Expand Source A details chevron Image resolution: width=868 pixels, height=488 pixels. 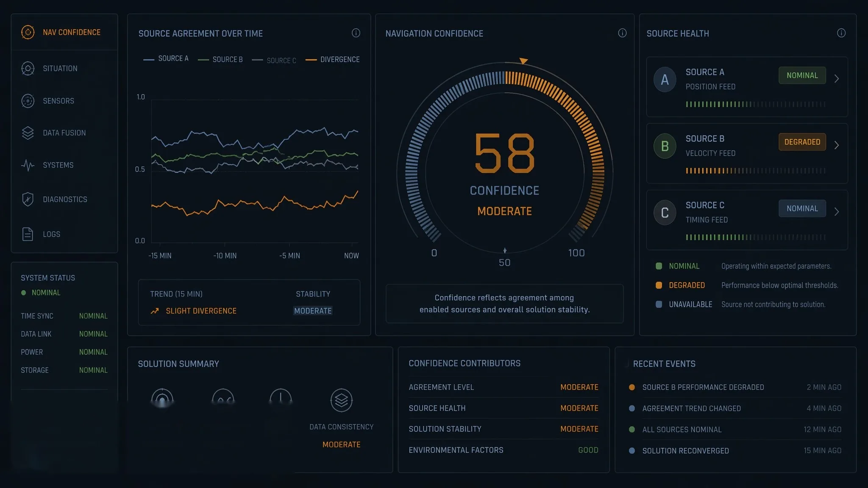pos(837,79)
